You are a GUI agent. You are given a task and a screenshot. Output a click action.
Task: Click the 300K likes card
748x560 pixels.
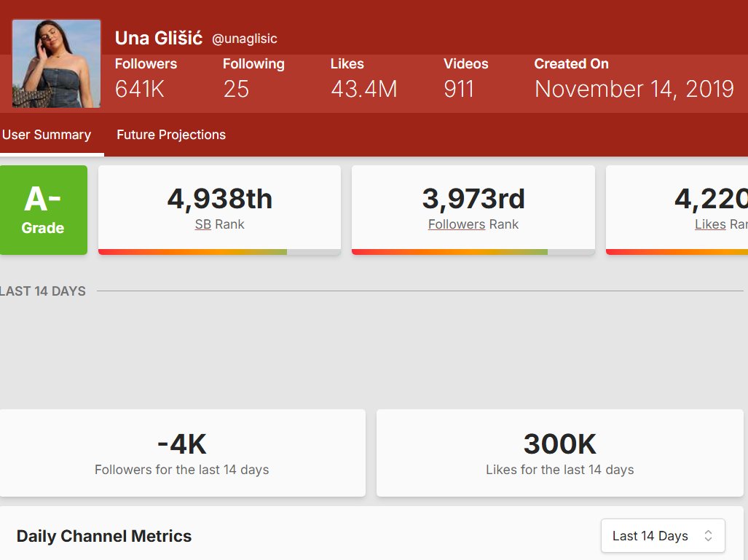pos(559,453)
